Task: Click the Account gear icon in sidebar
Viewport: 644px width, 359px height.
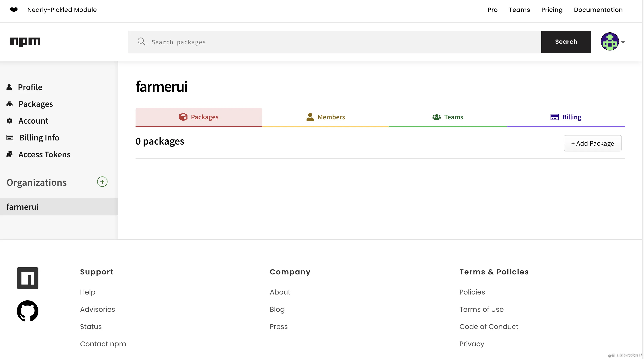Action: [x=9, y=121]
